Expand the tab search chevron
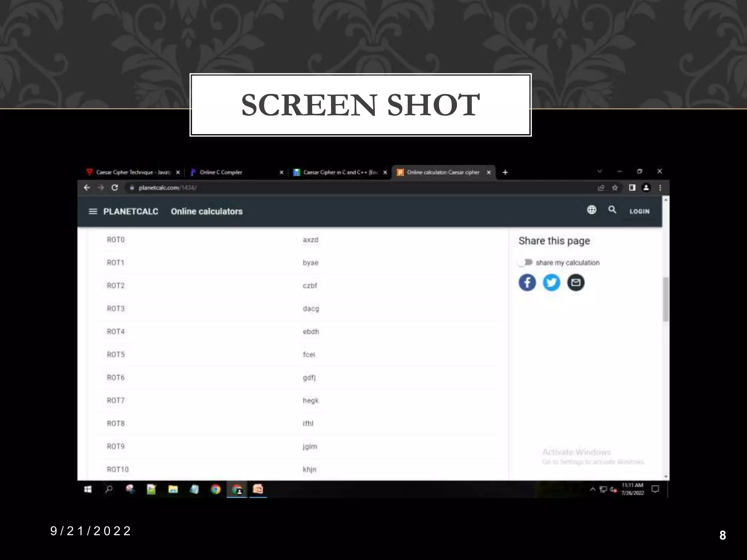The height and width of the screenshot is (560, 747). (599, 171)
